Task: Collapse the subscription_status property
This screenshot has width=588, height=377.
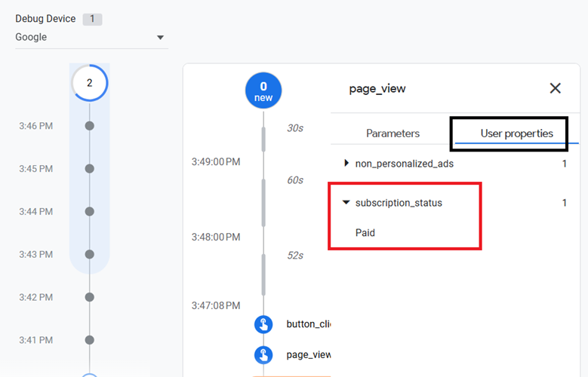Action: 346,203
